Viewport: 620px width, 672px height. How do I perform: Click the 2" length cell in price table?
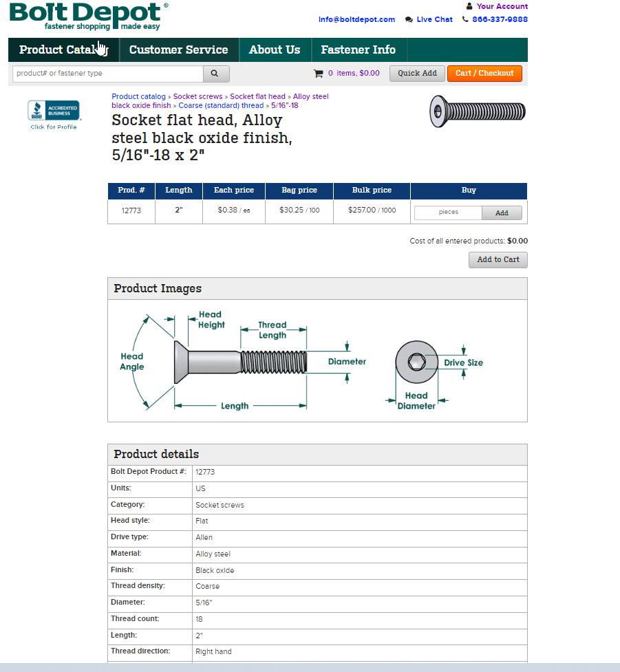(x=179, y=210)
